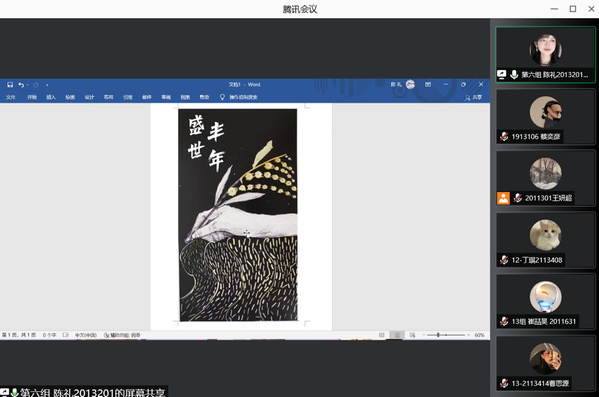
Task: Click the Word account profile picture
Action: click(x=410, y=84)
